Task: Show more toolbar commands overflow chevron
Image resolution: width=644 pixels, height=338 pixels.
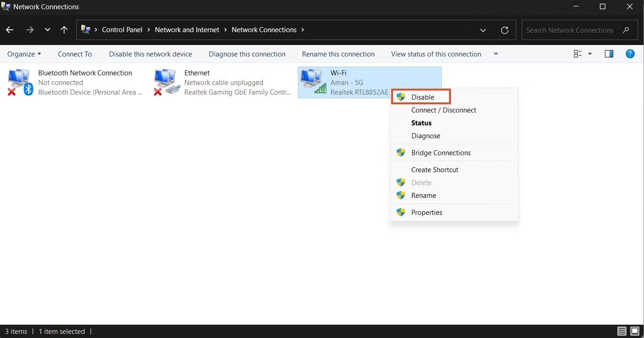Action: (x=496, y=54)
